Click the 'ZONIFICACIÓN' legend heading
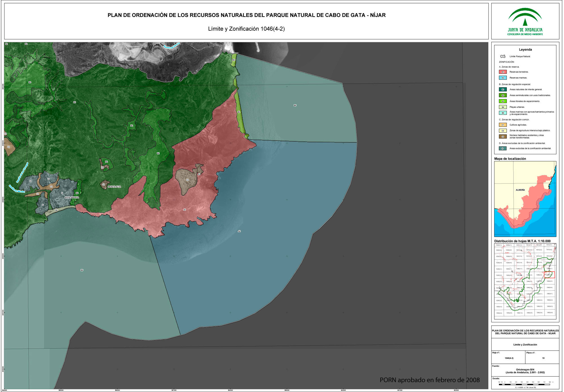This screenshot has height=392, width=564. 506,62
